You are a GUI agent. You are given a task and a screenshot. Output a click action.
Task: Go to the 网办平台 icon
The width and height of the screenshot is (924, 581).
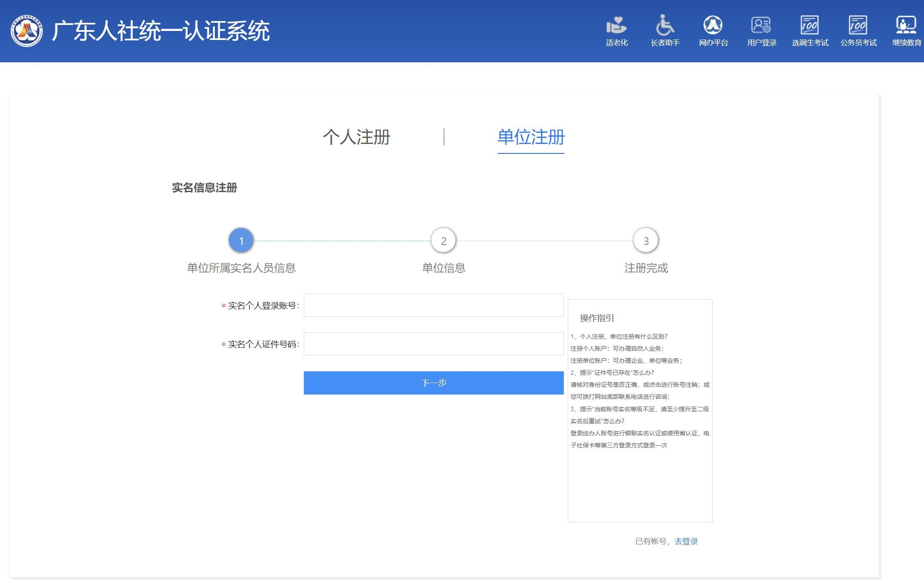tap(713, 25)
